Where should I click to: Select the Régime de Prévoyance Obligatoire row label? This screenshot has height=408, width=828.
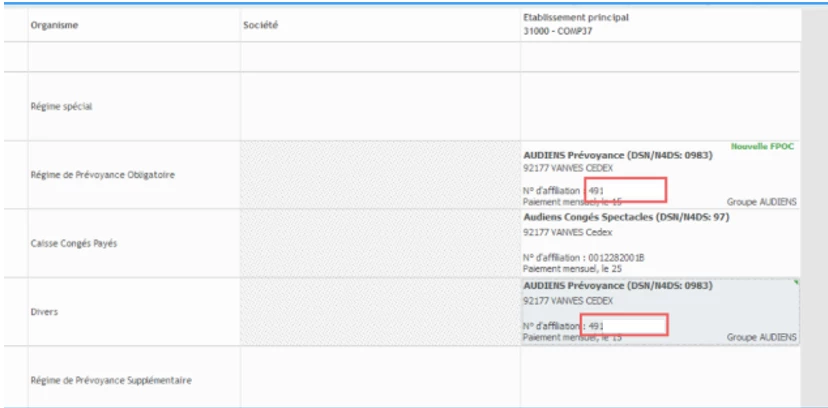(x=102, y=175)
